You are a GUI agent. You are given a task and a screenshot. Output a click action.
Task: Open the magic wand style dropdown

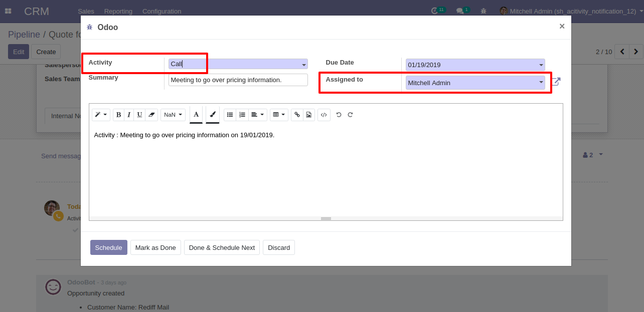point(101,115)
